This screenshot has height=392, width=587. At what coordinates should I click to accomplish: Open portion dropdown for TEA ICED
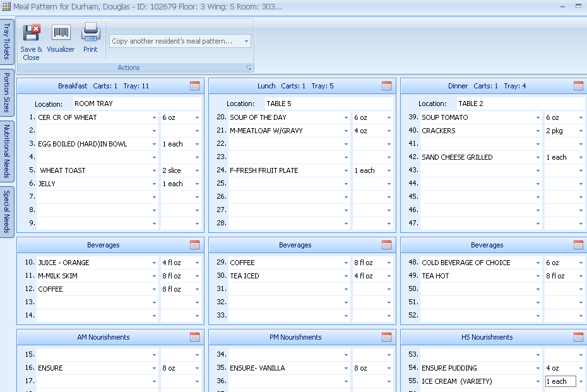pos(389,276)
